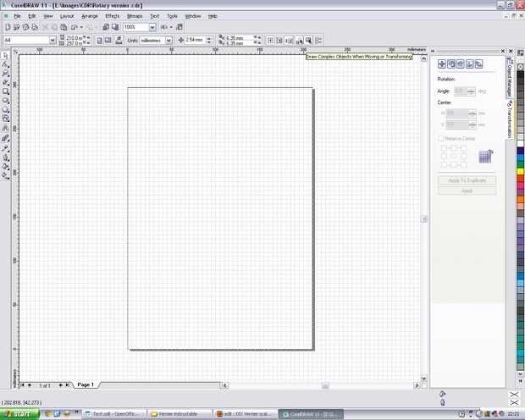Viewport: 525px width, 420px height.
Task: Open the Arrange menu
Action: click(90, 16)
